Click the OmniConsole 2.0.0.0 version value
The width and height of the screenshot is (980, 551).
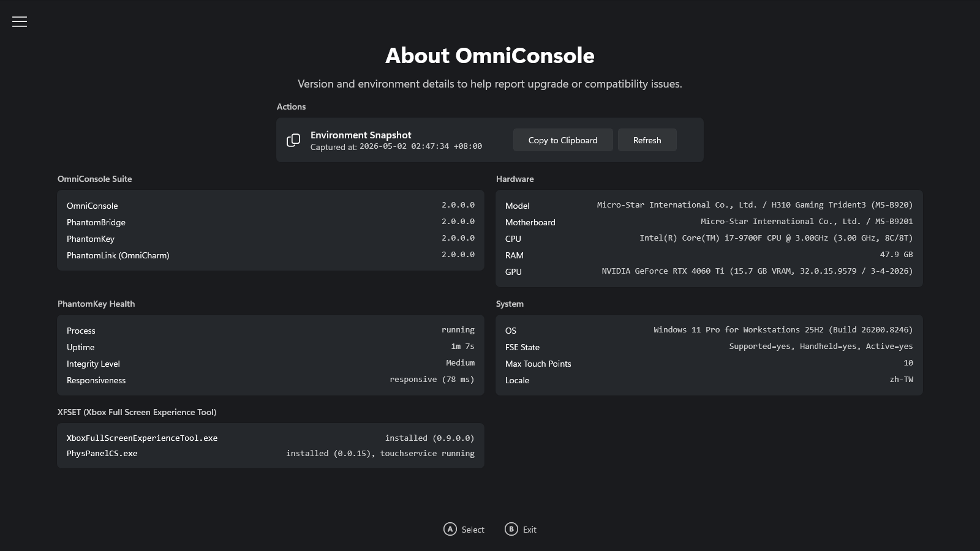(458, 205)
